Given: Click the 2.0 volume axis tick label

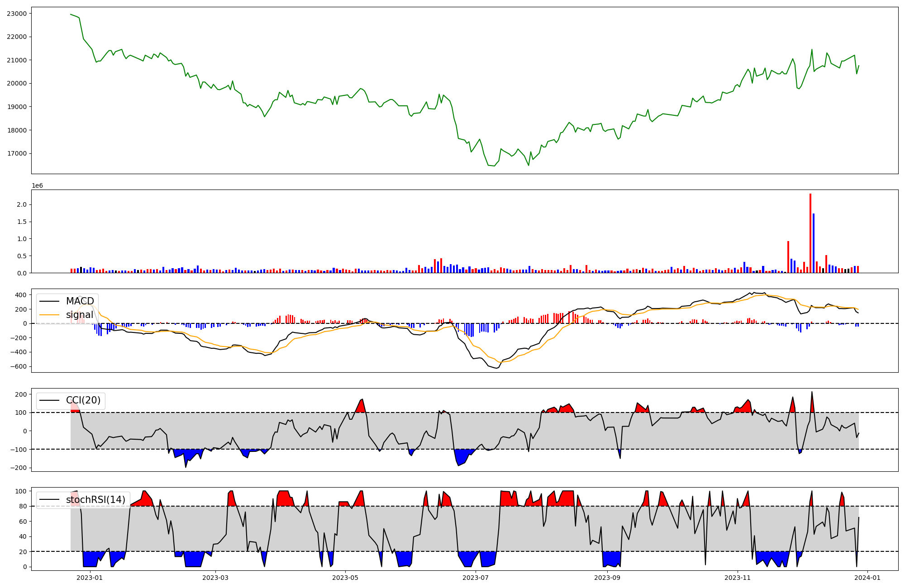Looking at the screenshot, I should 22,204.
